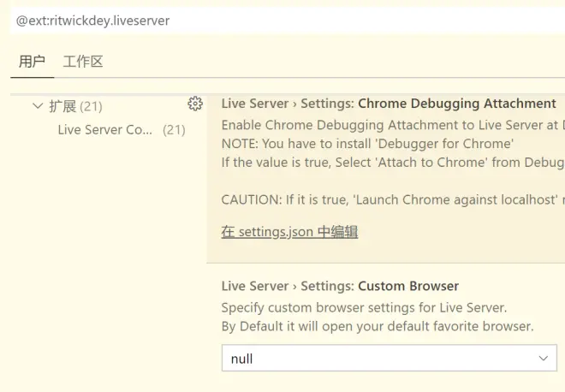This screenshot has height=392, width=565.
Task: Click the (21) count next to Live Server Co...
Action: click(174, 130)
